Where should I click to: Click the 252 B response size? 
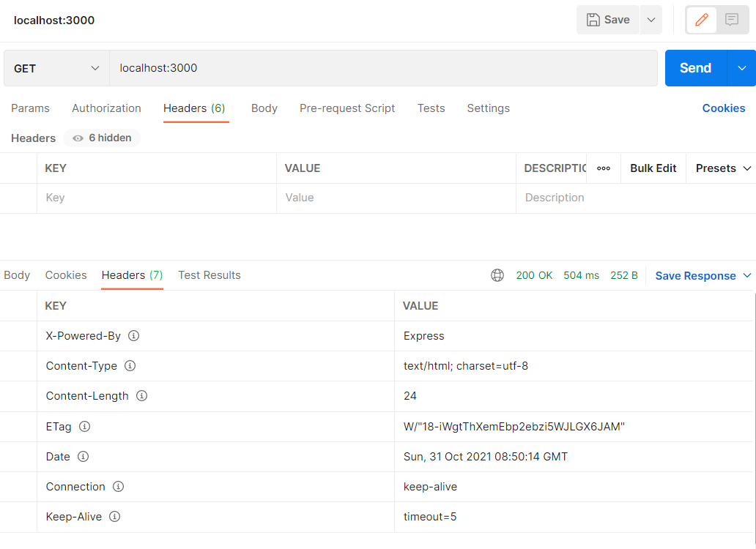(624, 275)
